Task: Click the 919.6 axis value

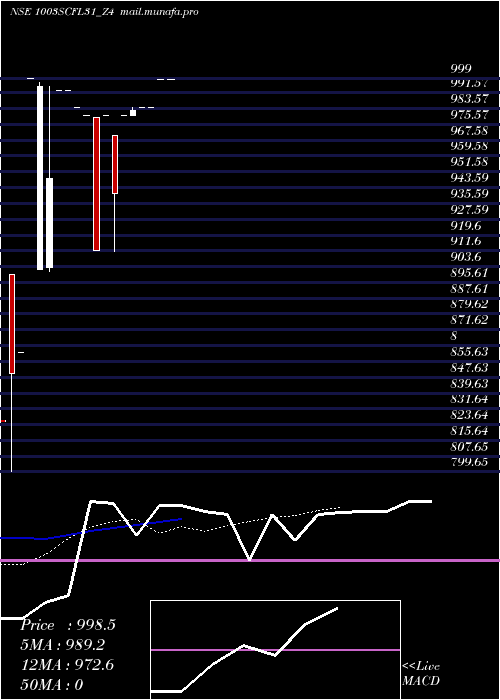Action: coord(466,225)
